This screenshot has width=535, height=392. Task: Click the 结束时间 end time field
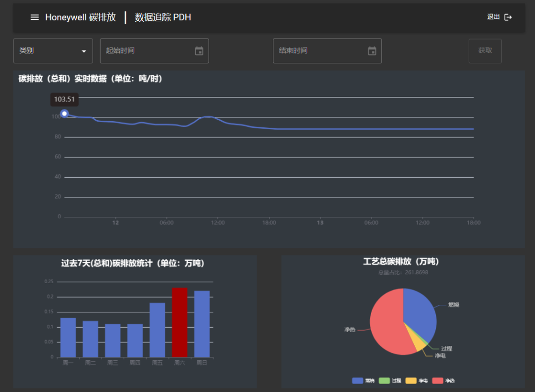(x=327, y=51)
